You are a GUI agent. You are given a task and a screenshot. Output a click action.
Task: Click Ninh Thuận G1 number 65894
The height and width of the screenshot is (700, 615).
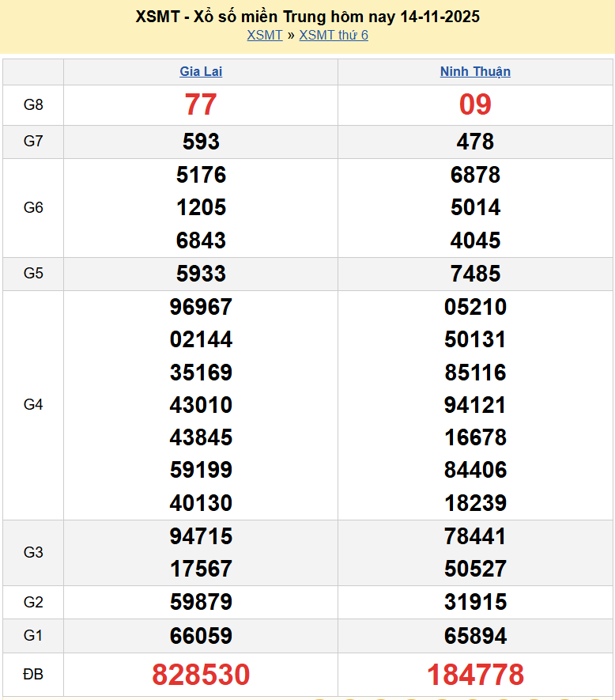pyautogui.click(x=475, y=636)
